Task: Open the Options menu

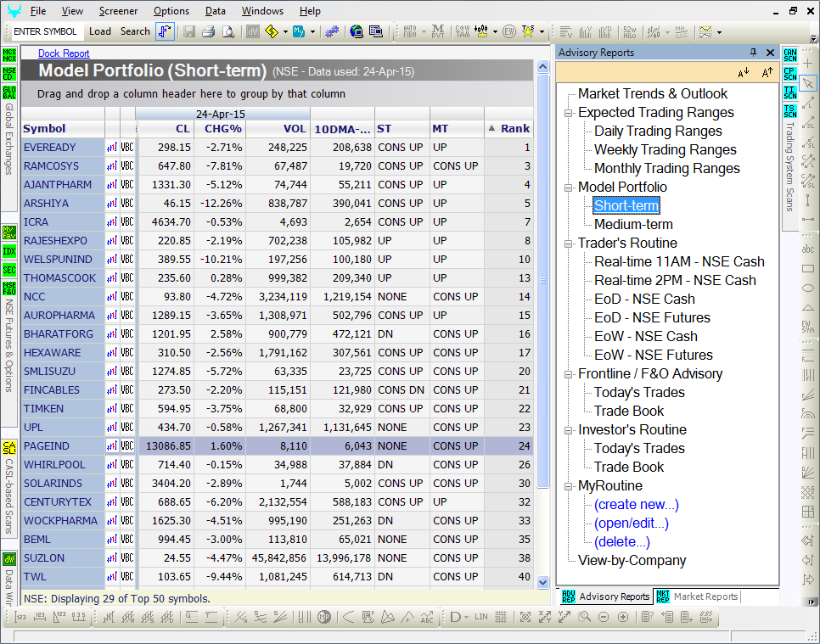Action: 171,11
